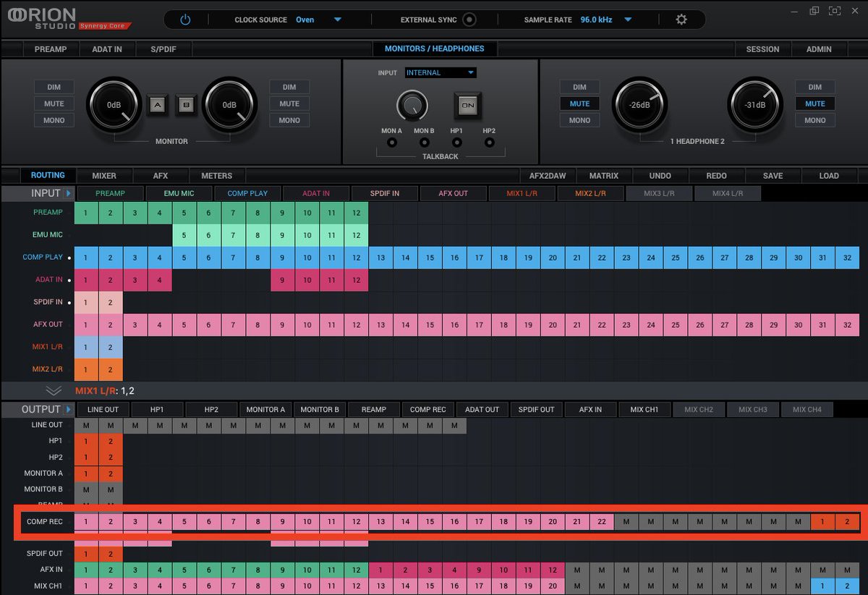Toggle the REAMP output filter
The image size is (868, 595).
pyautogui.click(x=374, y=409)
